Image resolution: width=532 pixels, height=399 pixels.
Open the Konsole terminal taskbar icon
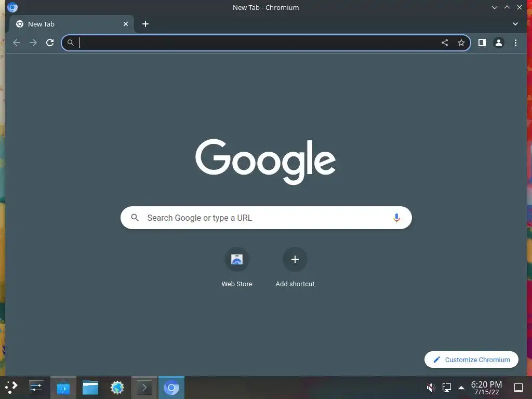click(144, 388)
